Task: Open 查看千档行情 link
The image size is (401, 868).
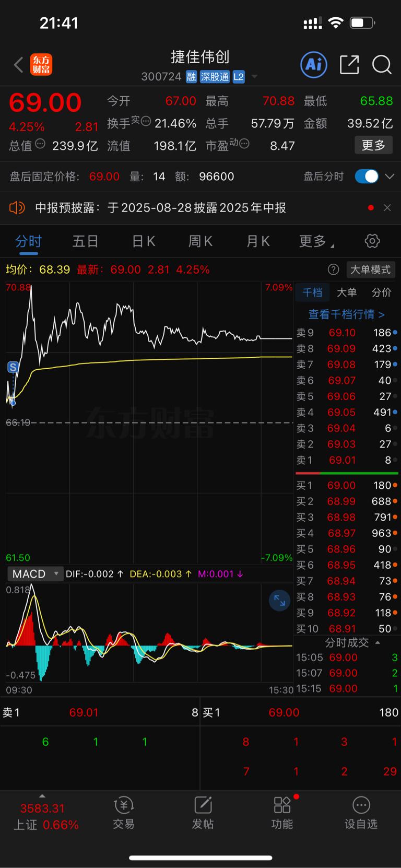Action: pyautogui.click(x=346, y=314)
